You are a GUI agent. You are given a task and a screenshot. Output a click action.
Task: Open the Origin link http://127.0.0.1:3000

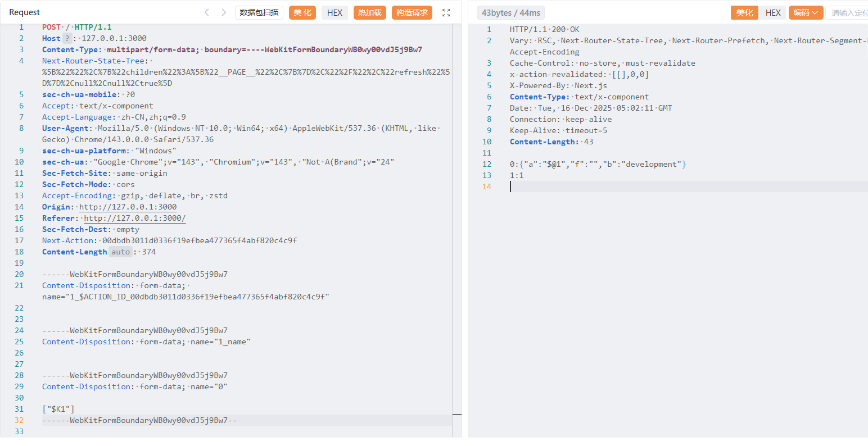point(128,207)
